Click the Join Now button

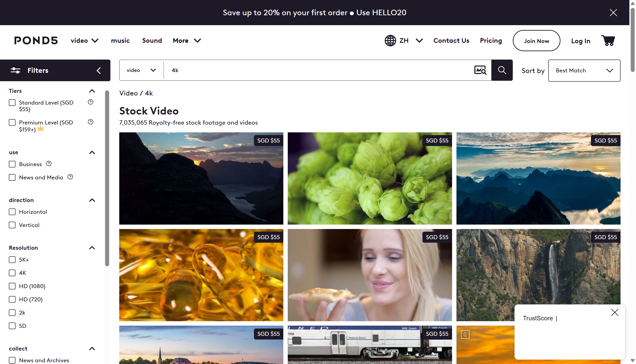[536, 41]
